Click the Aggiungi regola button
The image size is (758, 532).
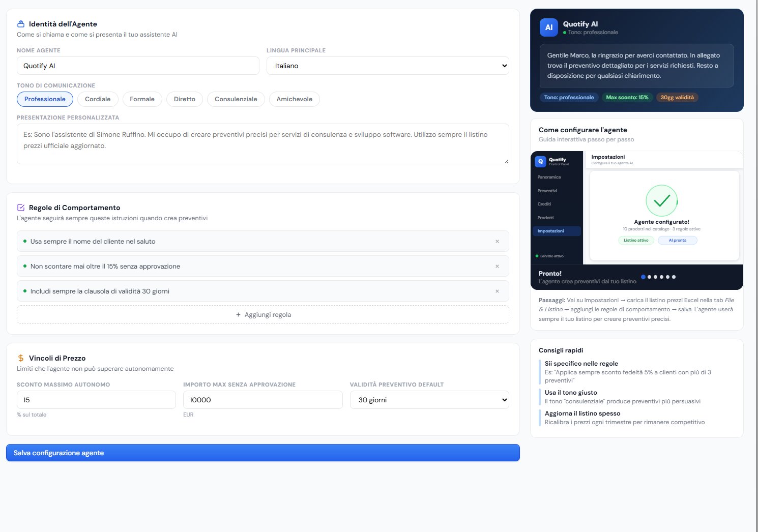click(263, 315)
